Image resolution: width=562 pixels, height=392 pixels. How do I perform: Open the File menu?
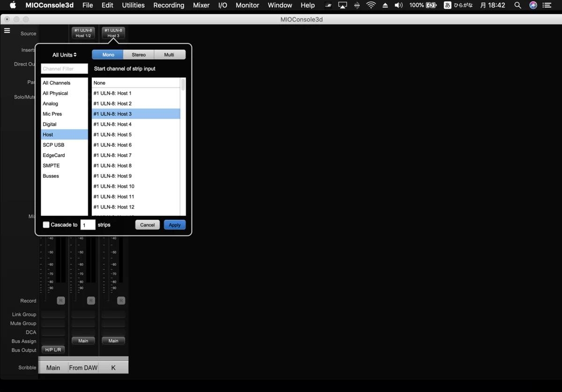[88, 5]
